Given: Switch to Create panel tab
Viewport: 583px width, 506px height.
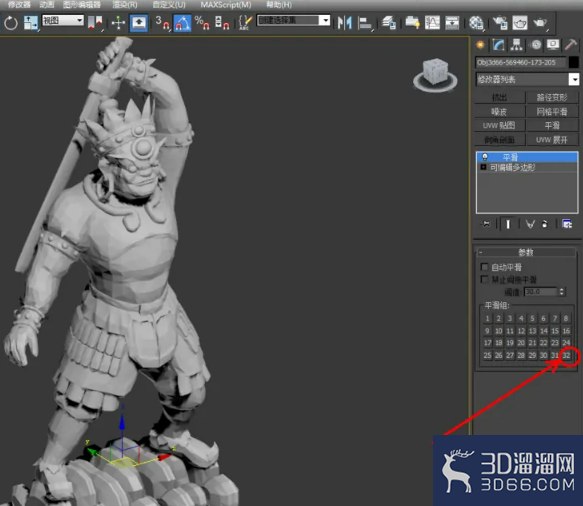Looking at the screenshot, I should pyautogui.click(x=480, y=45).
